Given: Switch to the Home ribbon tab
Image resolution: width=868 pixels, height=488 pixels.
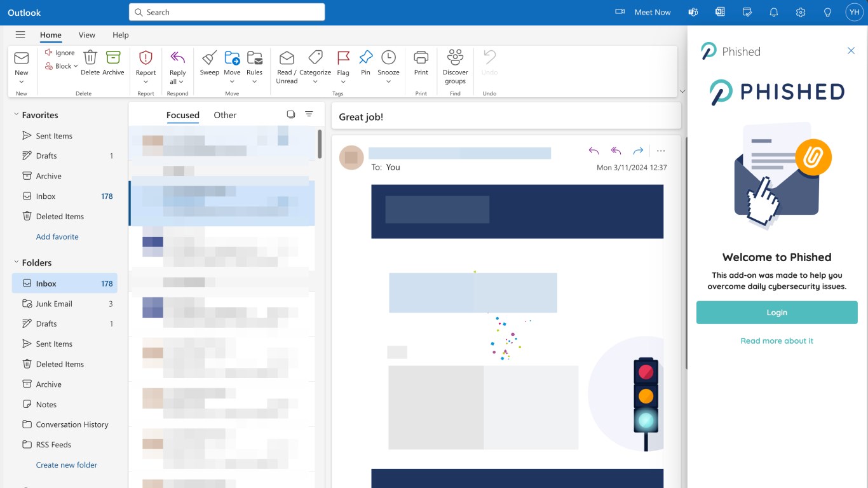Looking at the screenshot, I should point(51,35).
